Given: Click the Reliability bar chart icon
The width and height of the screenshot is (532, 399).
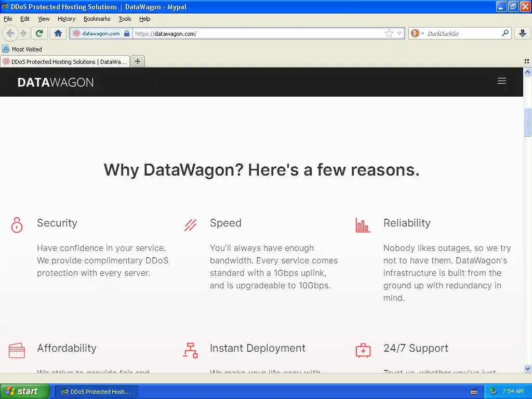Looking at the screenshot, I should point(363,225).
